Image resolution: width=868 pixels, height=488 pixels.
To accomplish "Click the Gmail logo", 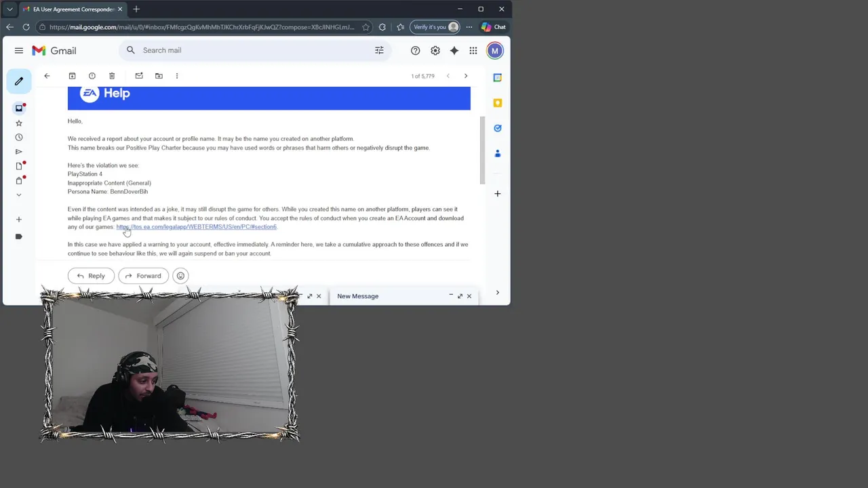I will click(x=54, y=50).
